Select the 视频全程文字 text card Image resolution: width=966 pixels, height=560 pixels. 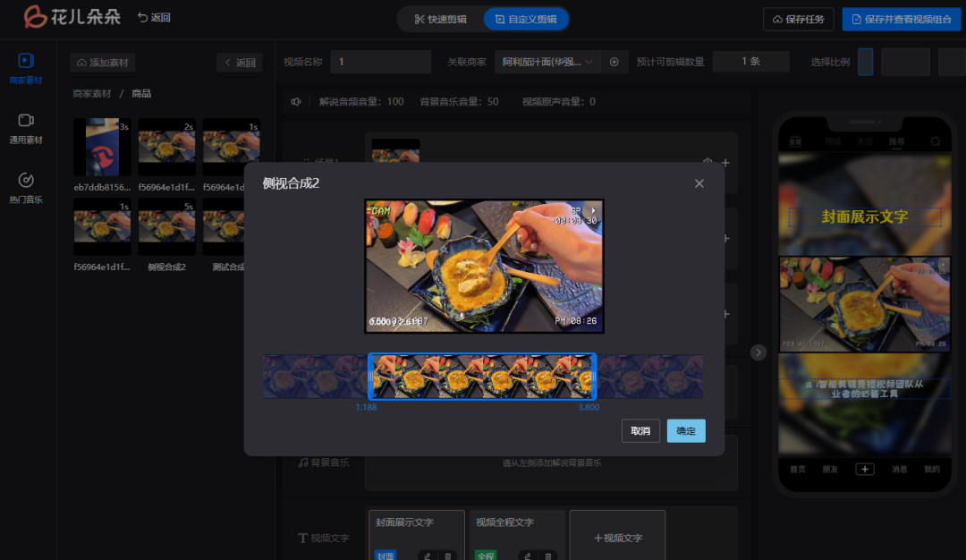click(517, 535)
